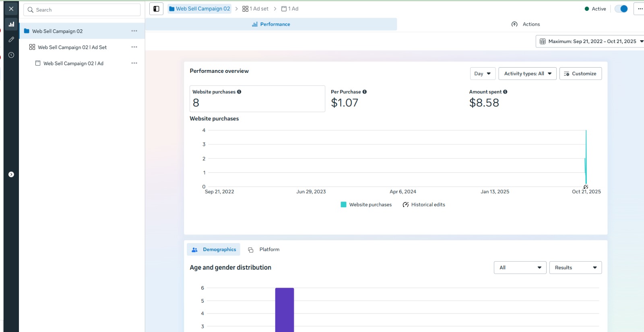This screenshot has width=644, height=332.
Task: Open more options for the Ad Set row
Action: [x=134, y=47]
